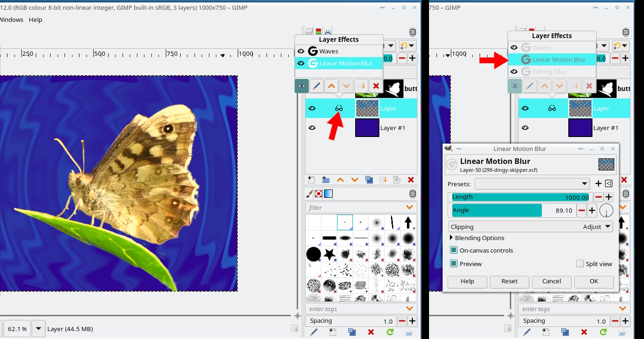
Task: Delete effect with red X in left popup
Action: click(x=376, y=86)
